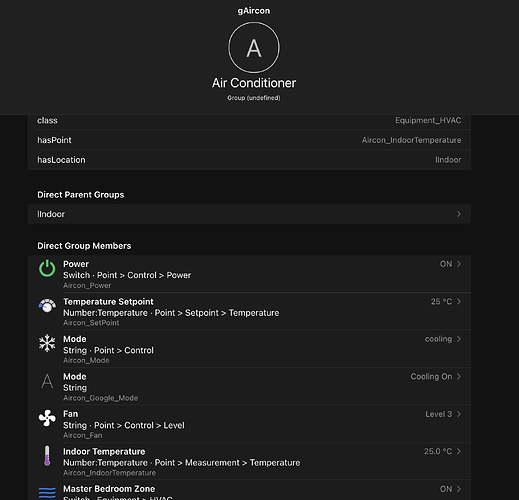Open Fan Level 3 chevron

[x=459, y=414]
